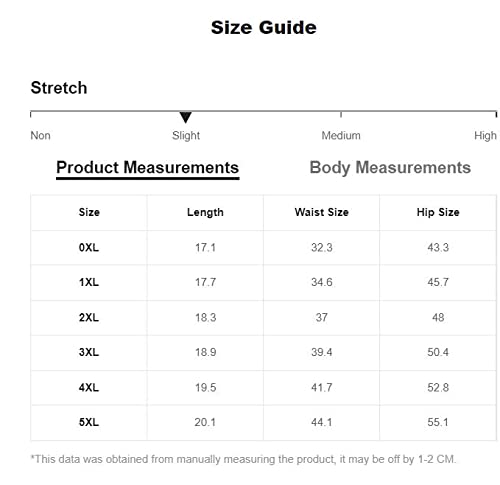500x485 pixels.
Task: Select the 2XL size row label
Action: (89, 317)
